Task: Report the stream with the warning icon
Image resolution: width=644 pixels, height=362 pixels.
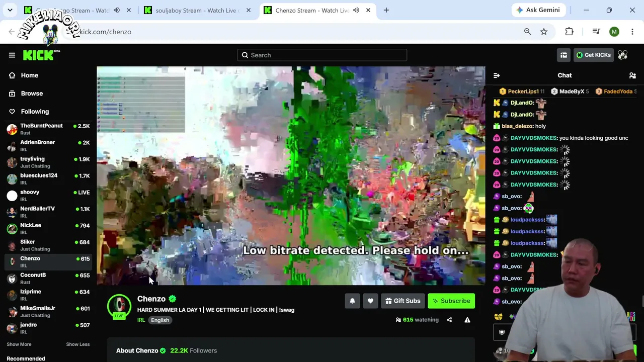Action: 467,320
